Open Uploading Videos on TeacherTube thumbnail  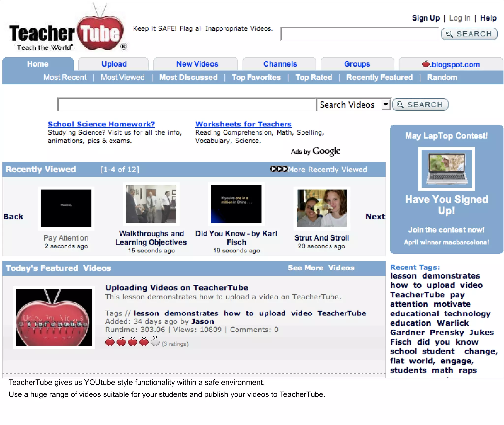[x=54, y=317]
